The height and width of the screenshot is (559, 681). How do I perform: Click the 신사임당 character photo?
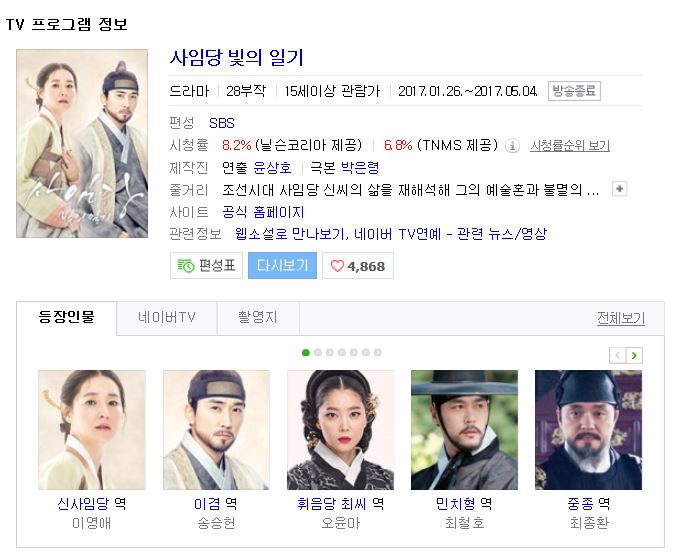tap(92, 430)
